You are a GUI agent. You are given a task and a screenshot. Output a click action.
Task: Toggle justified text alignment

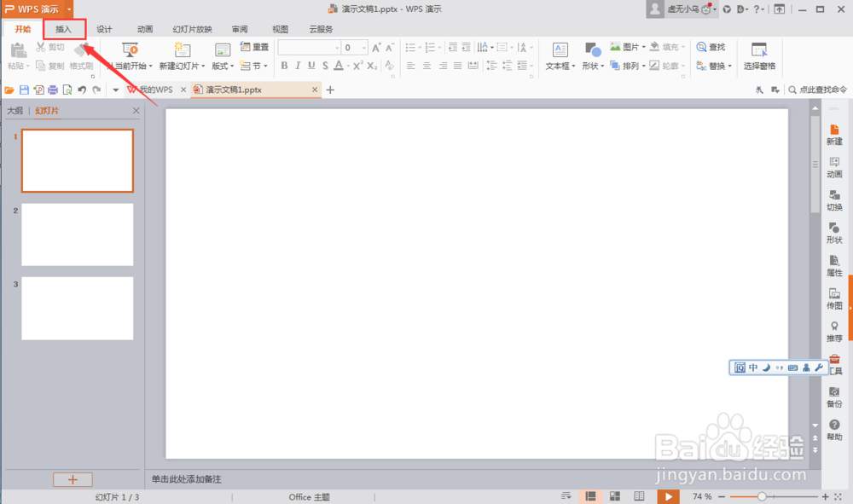[x=457, y=66]
